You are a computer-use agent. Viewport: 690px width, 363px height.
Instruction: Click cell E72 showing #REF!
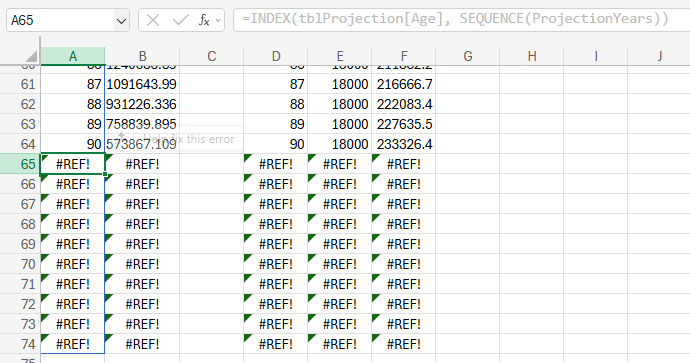[x=340, y=304]
